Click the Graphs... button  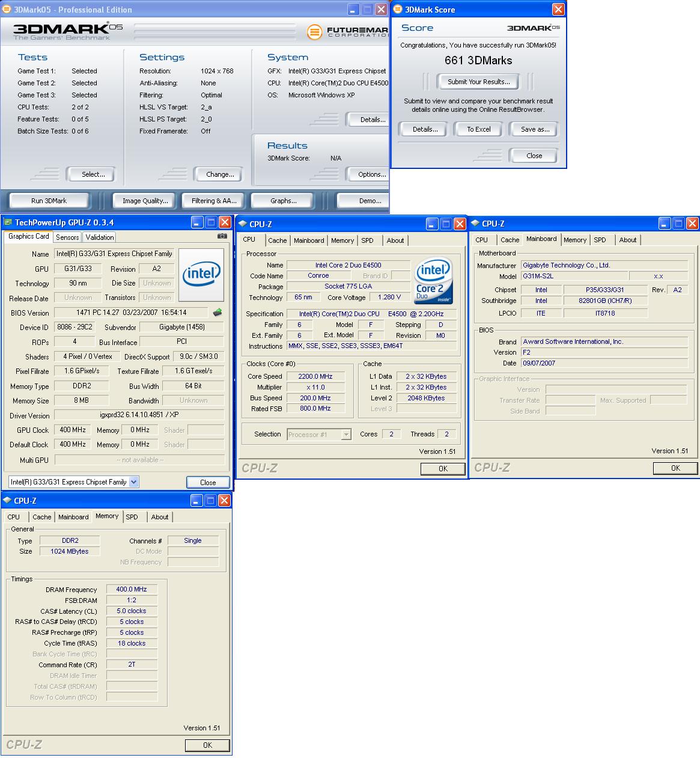284,201
